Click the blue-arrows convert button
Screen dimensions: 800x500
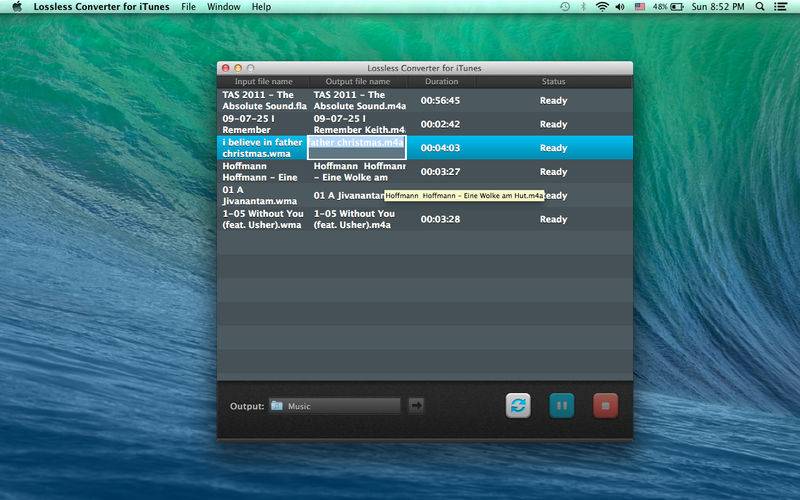[x=518, y=406]
